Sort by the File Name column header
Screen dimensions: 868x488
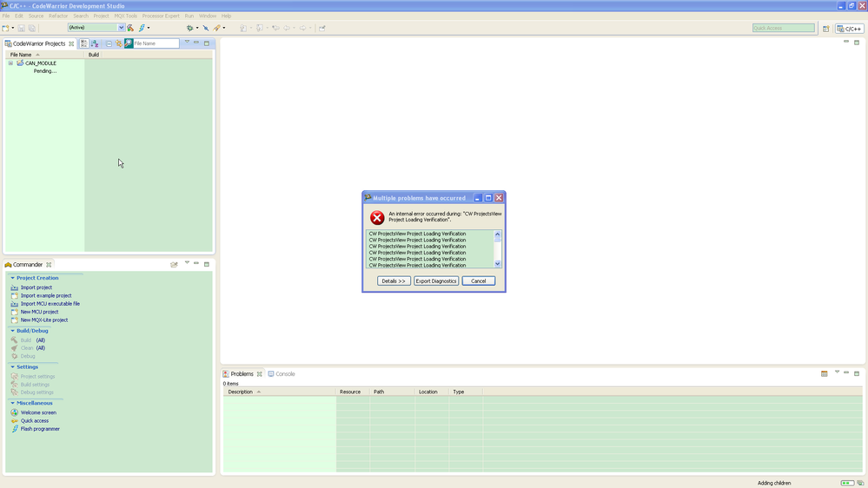coord(45,55)
